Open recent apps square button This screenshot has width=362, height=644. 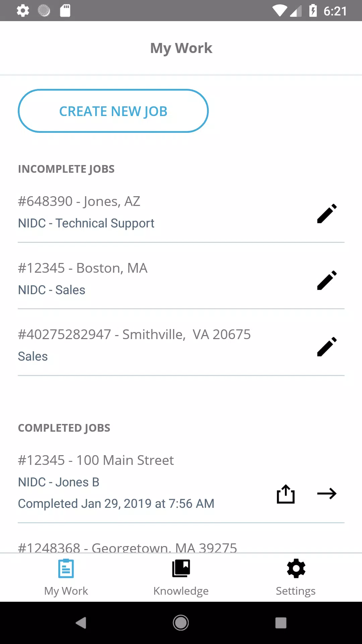pos(281,623)
